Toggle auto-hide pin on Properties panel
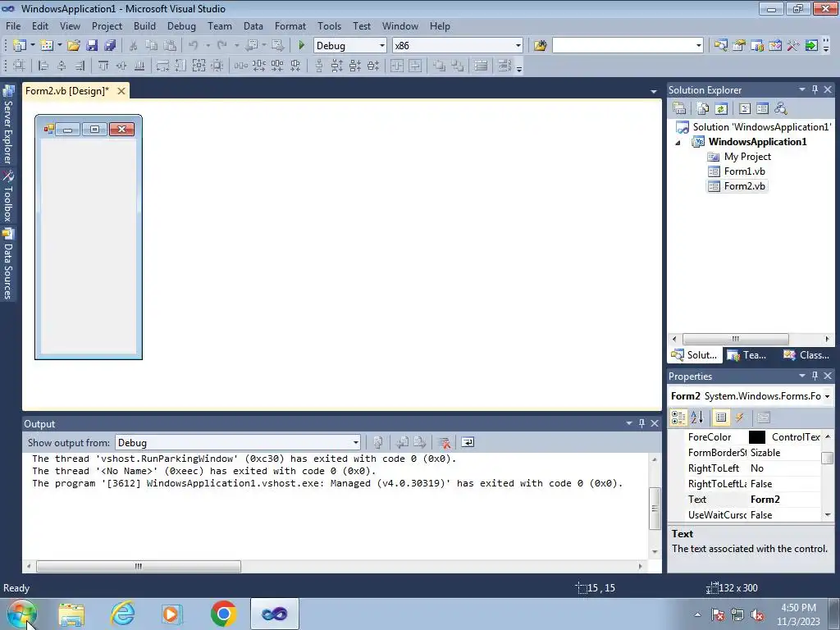 (x=815, y=376)
